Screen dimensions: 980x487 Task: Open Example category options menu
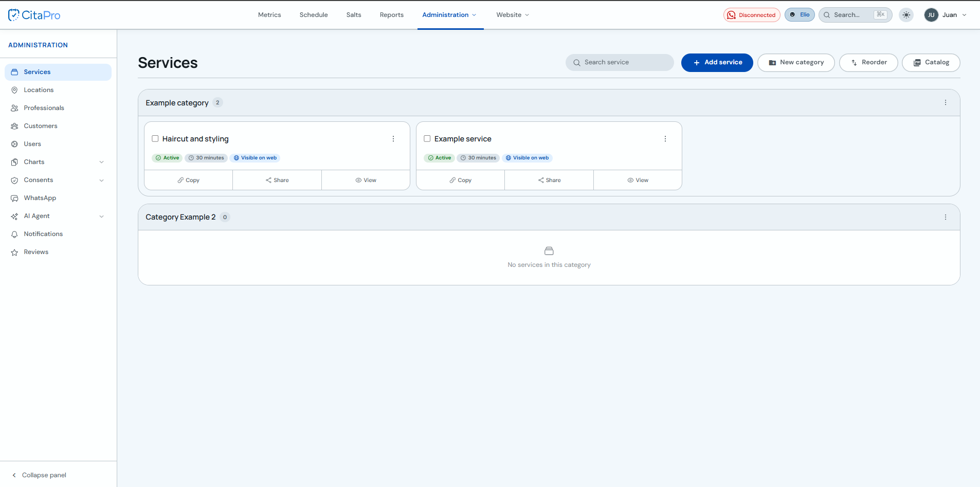[x=946, y=102]
